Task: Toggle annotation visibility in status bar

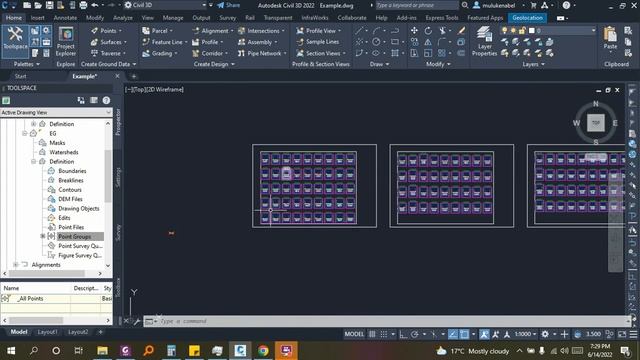Action: click(x=484, y=334)
